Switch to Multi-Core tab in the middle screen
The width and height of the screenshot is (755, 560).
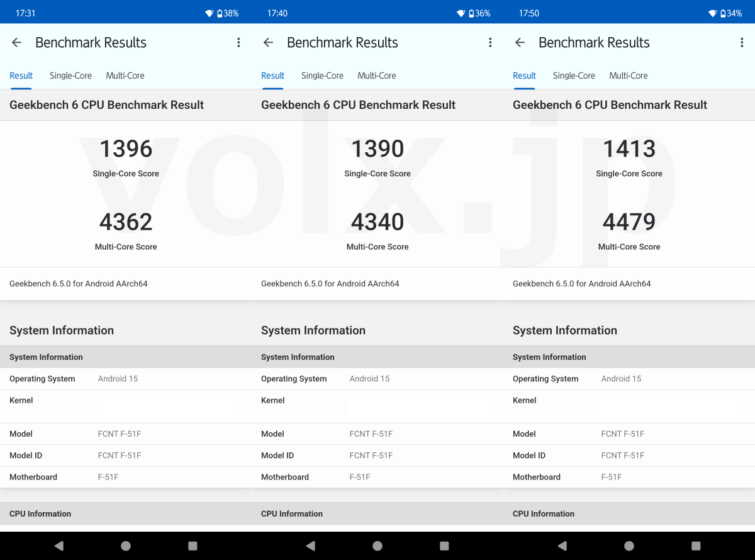377,76
